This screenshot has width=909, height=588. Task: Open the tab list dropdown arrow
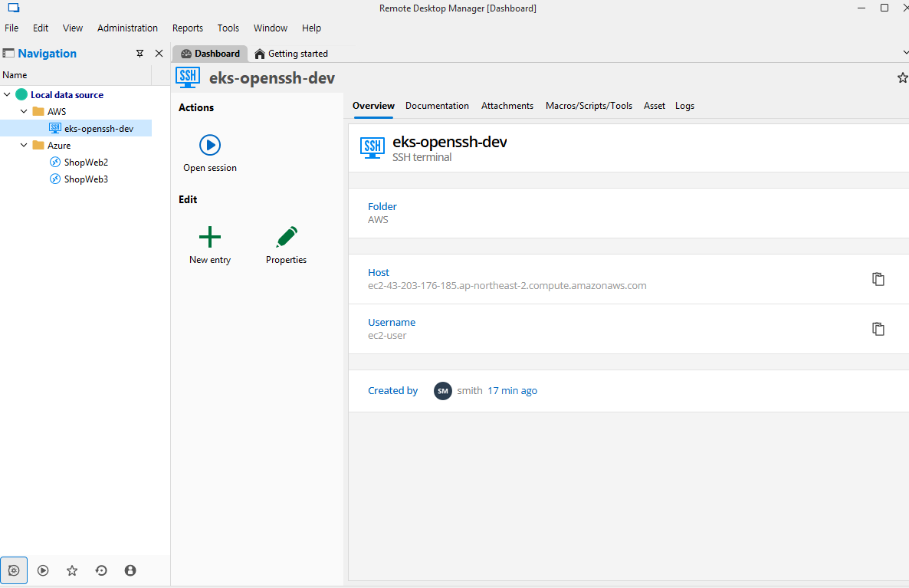(905, 53)
